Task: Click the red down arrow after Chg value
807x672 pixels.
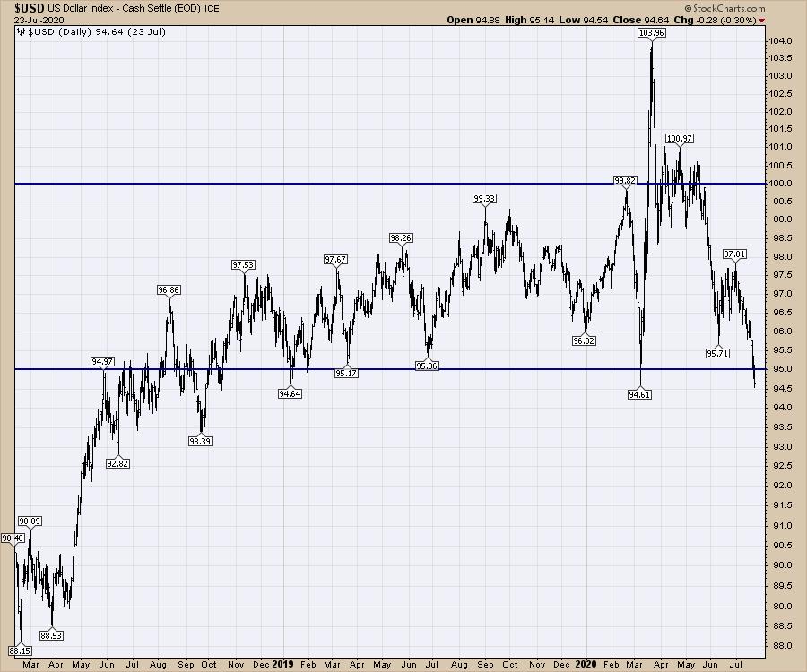Action: pos(762,20)
